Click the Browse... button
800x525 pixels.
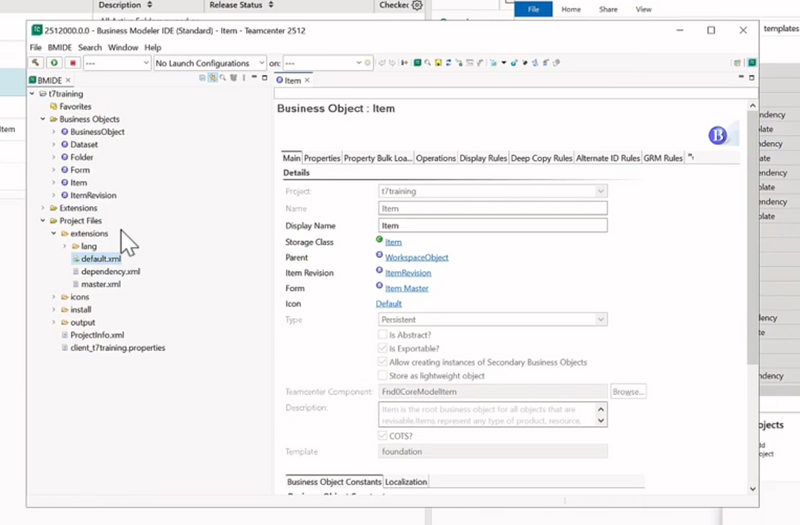pyautogui.click(x=628, y=391)
